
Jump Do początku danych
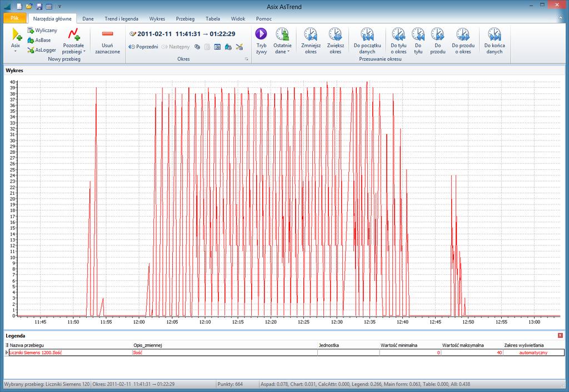coord(367,41)
